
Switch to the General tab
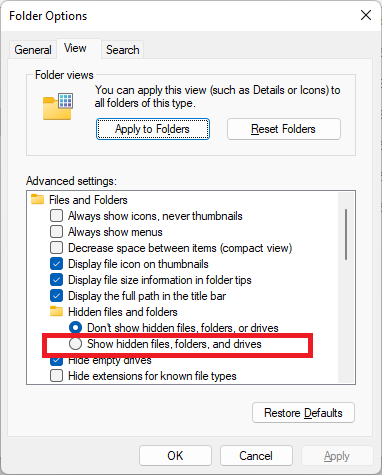pyautogui.click(x=33, y=50)
